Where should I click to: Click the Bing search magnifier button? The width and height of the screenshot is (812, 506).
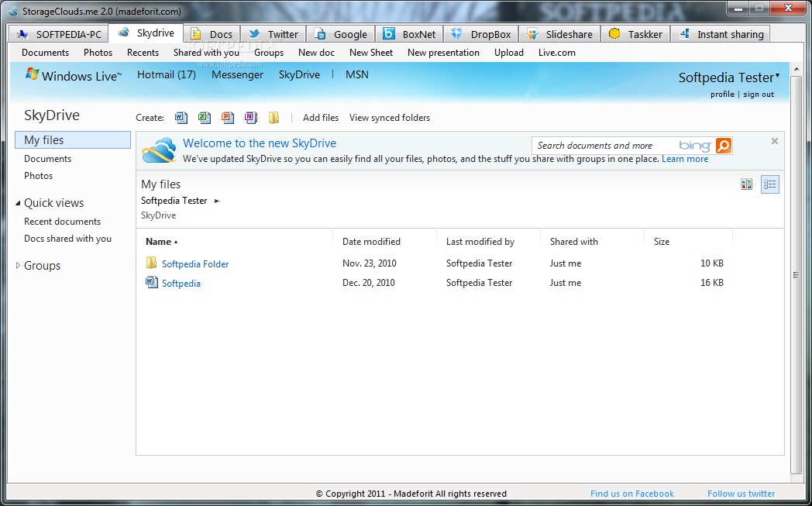point(724,146)
